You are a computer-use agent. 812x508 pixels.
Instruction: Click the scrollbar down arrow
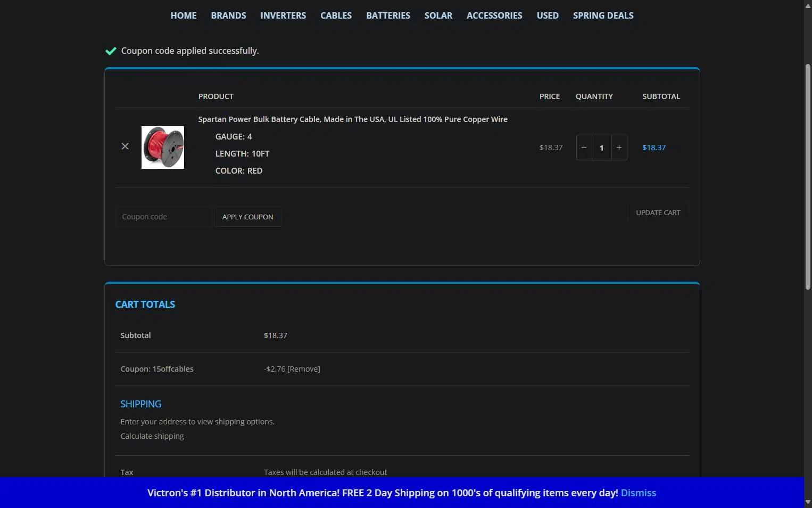pyautogui.click(x=808, y=502)
